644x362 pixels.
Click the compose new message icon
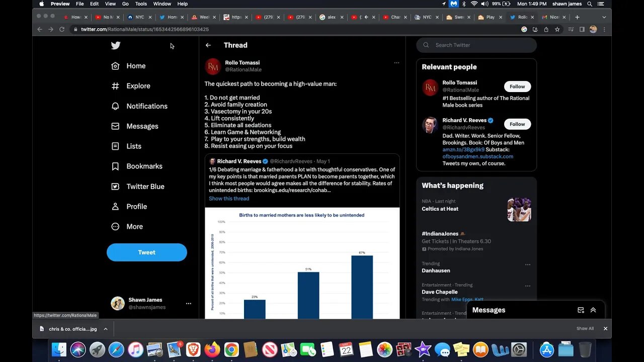tap(581, 310)
